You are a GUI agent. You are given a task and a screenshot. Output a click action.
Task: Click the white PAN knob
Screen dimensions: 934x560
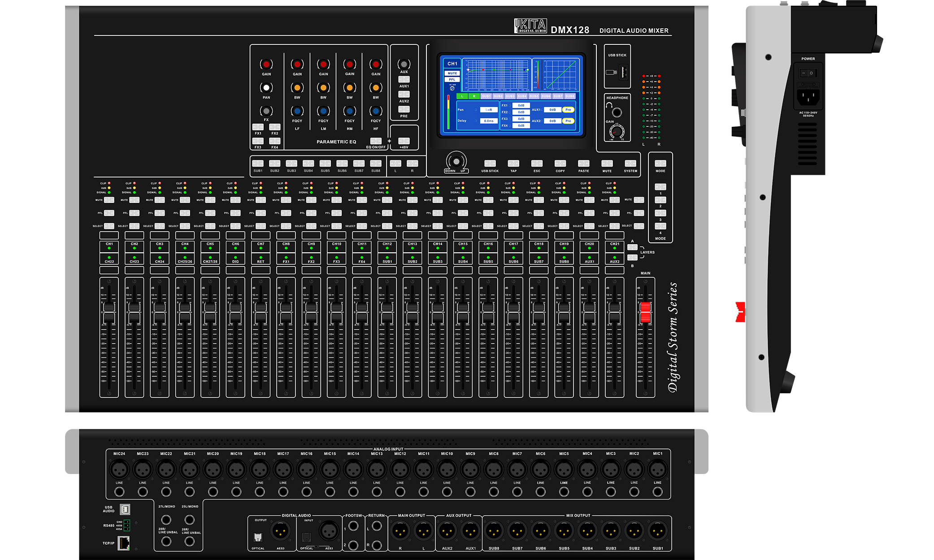click(266, 87)
